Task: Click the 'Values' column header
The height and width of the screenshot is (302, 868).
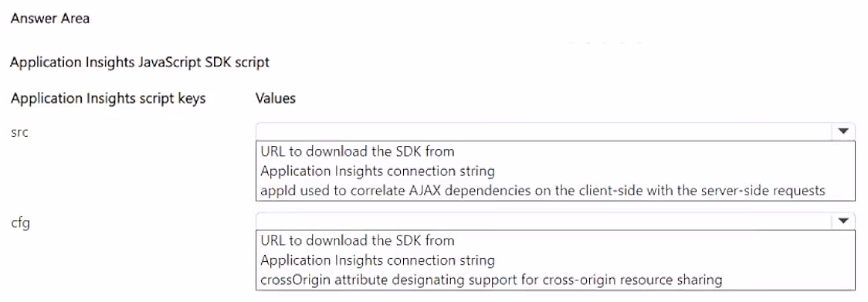Action: click(275, 99)
